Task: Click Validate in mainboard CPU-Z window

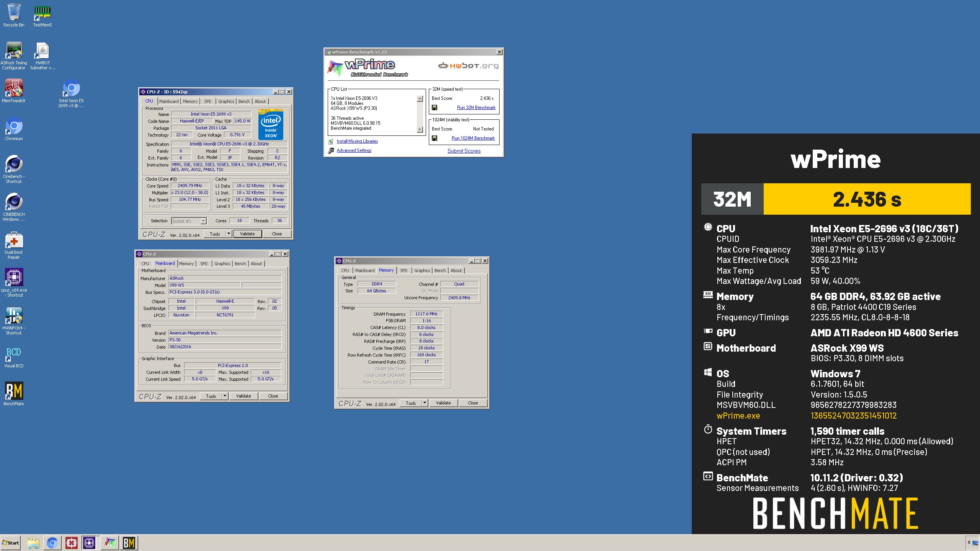Action: pyautogui.click(x=243, y=396)
